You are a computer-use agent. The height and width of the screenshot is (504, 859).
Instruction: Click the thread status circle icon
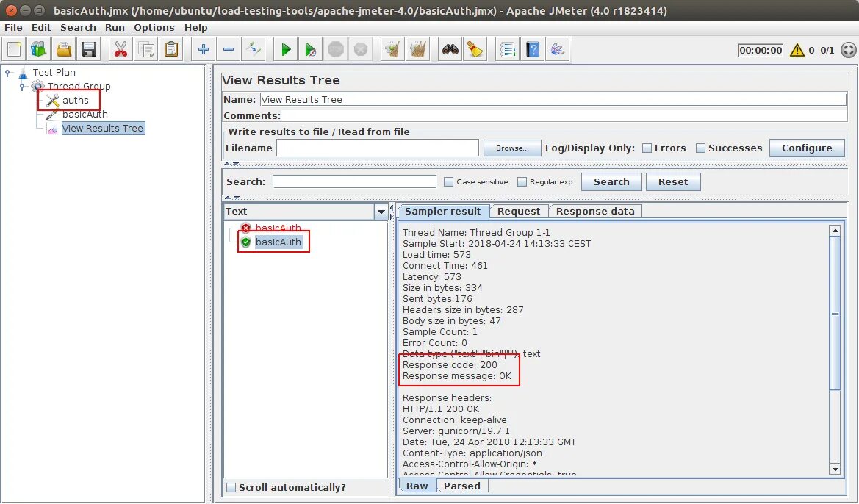pos(848,51)
